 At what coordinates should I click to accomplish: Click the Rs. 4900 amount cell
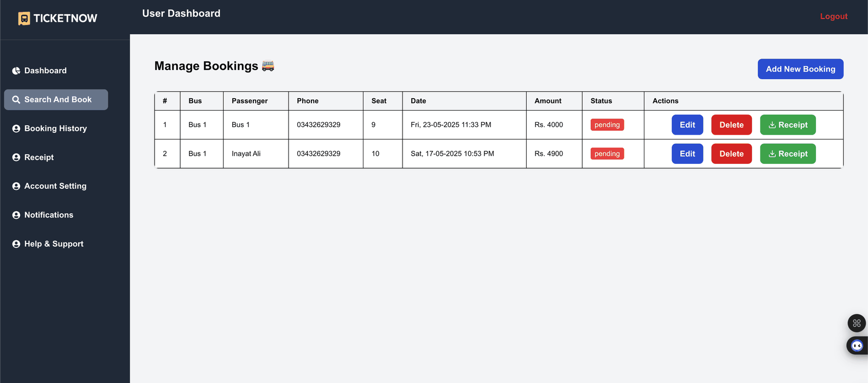click(x=554, y=154)
